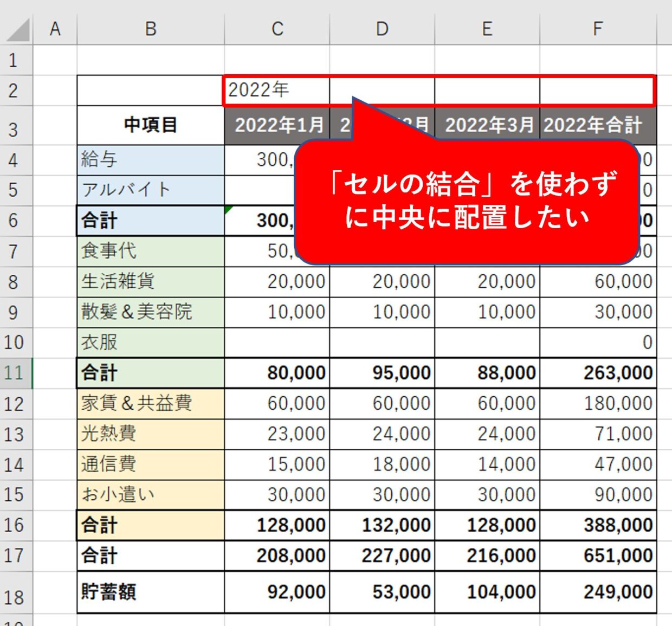
Task: Click the 2022年合計 column heading cell
Action: [598, 125]
